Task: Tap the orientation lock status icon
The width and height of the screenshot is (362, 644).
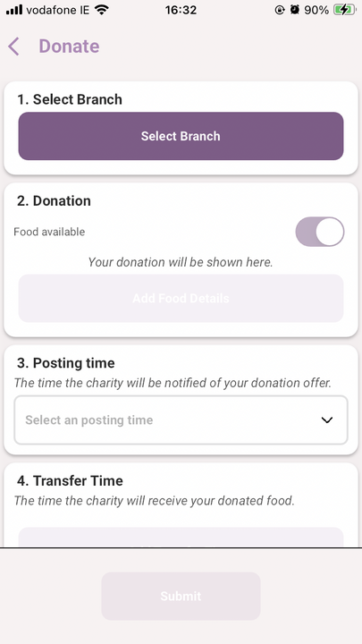Action: 280,10
